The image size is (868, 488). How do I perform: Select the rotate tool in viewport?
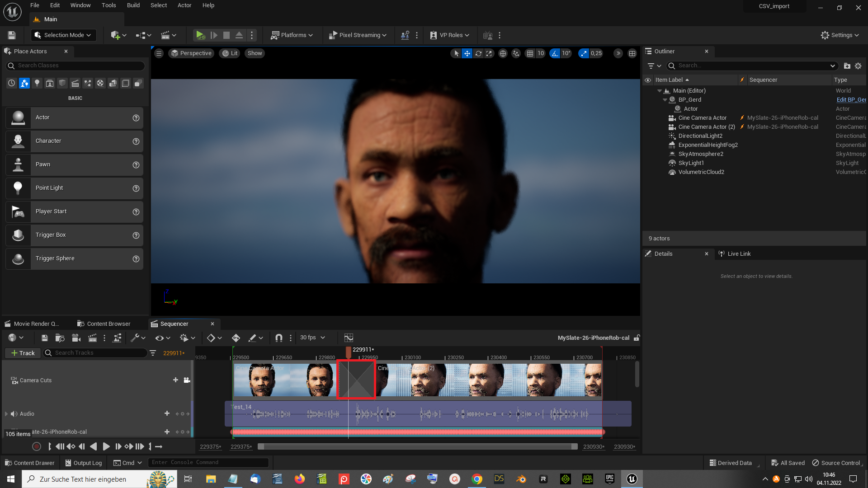point(478,53)
